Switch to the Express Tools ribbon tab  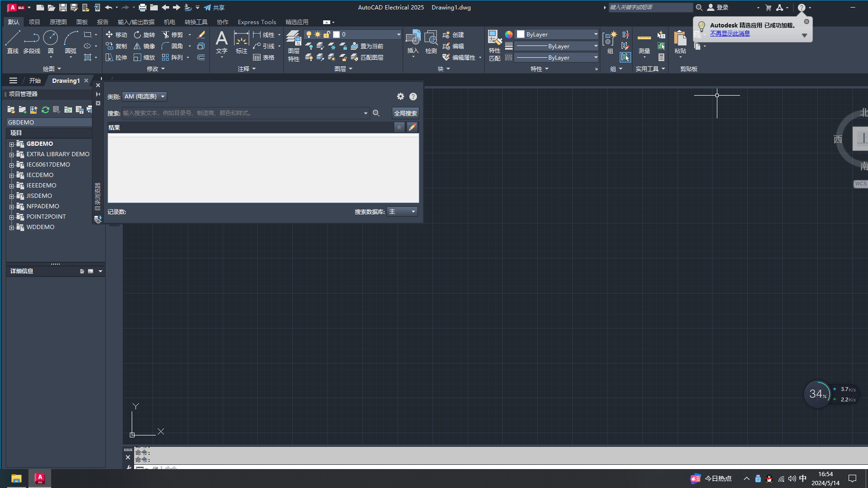tap(256, 22)
